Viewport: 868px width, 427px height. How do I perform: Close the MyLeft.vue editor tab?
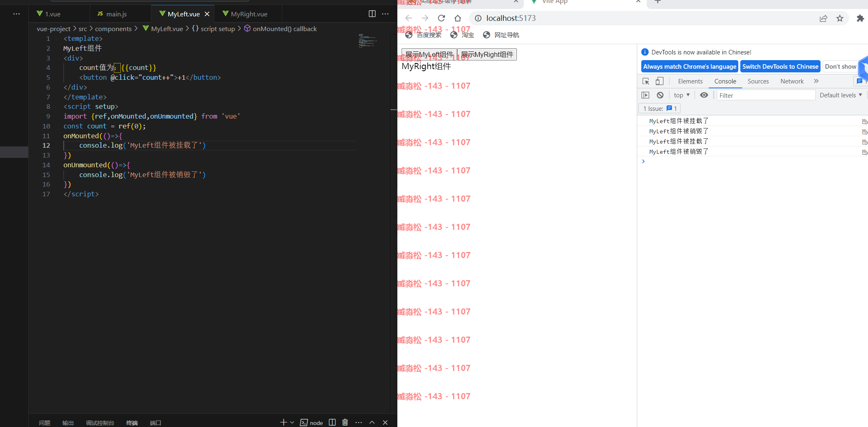(207, 14)
